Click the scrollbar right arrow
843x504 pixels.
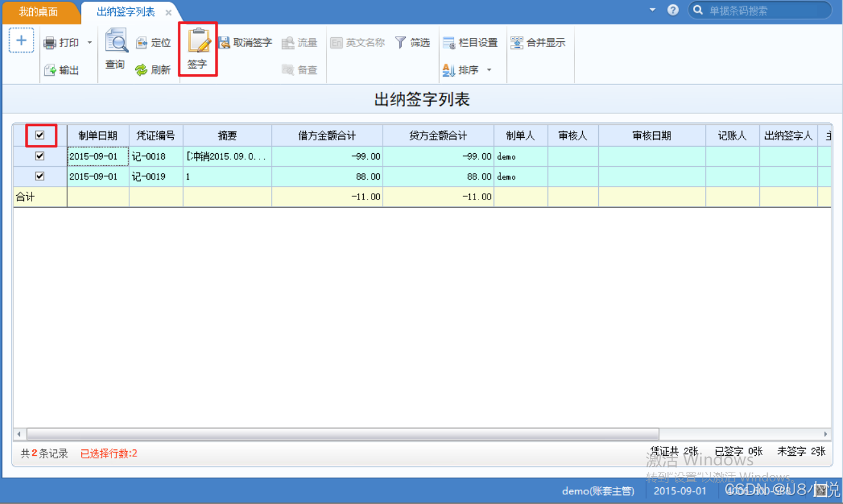tap(826, 434)
